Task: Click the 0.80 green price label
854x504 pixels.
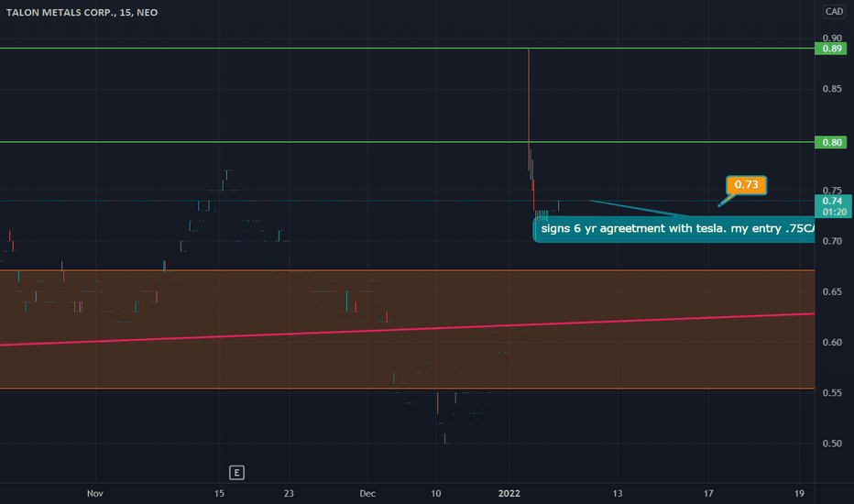Action: point(831,142)
